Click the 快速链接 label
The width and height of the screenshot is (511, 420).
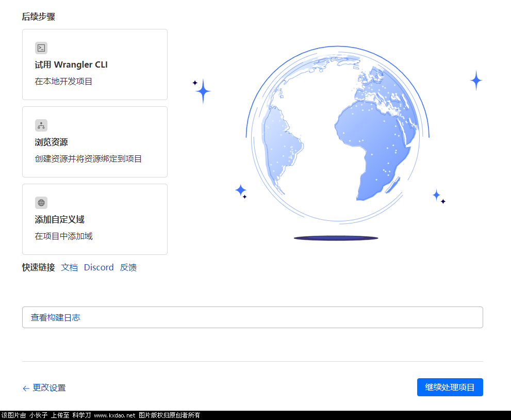[x=39, y=267]
